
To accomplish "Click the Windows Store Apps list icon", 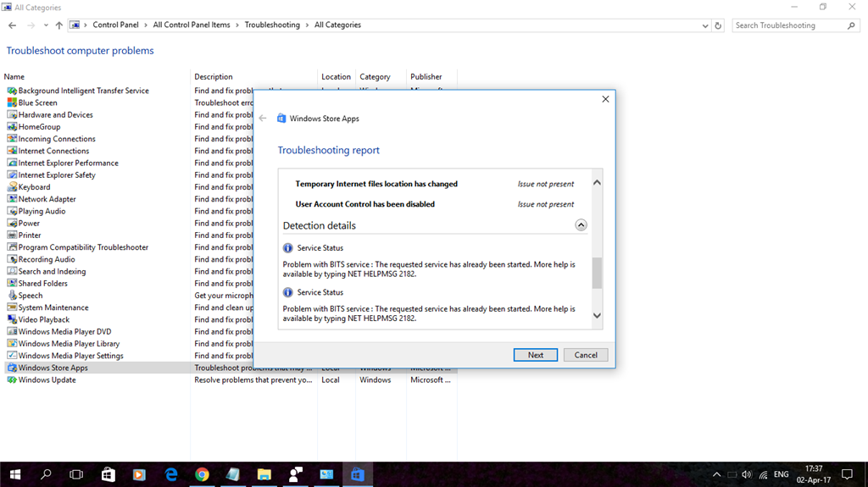I will coord(12,368).
